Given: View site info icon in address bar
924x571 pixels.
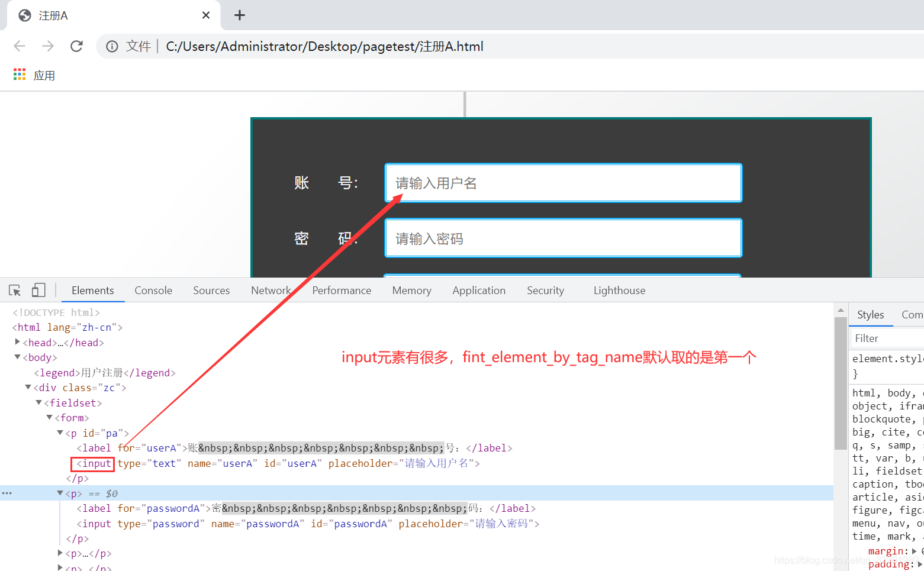Looking at the screenshot, I should 112,46.
